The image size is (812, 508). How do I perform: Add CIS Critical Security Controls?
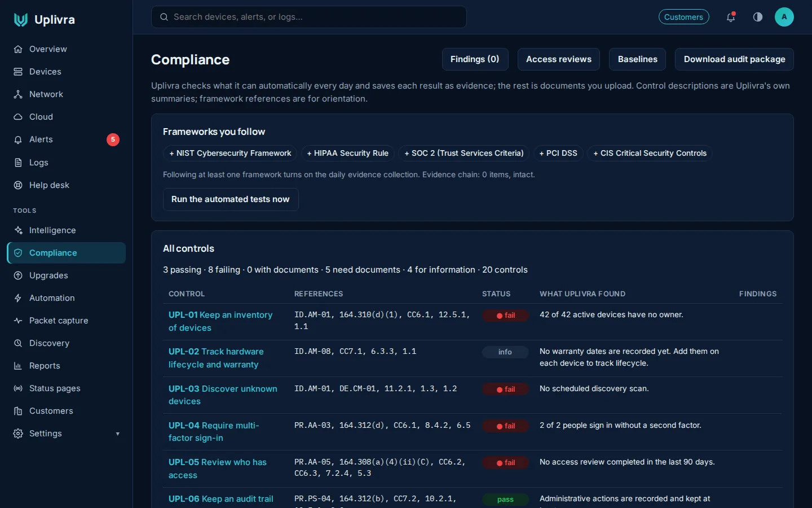point(650,153)
